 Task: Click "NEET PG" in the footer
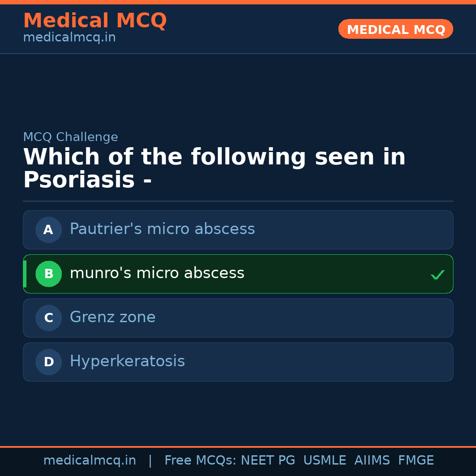point(268,461)
